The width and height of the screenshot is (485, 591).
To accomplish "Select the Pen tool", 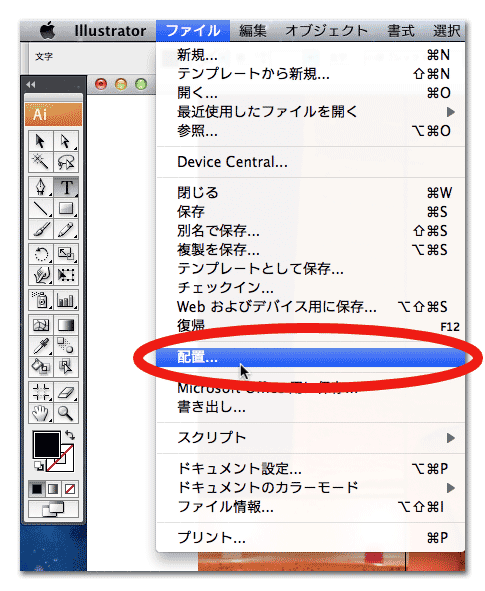I will tap(40, 187).
